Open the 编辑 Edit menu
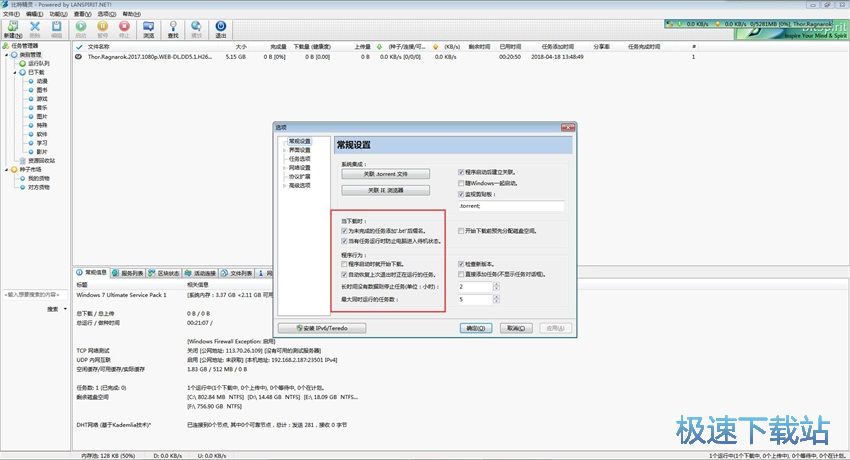 point(35,14)
